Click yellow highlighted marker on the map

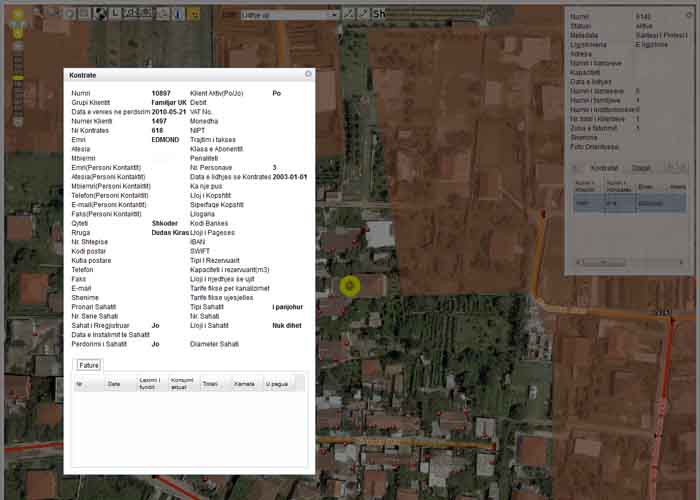349,286
